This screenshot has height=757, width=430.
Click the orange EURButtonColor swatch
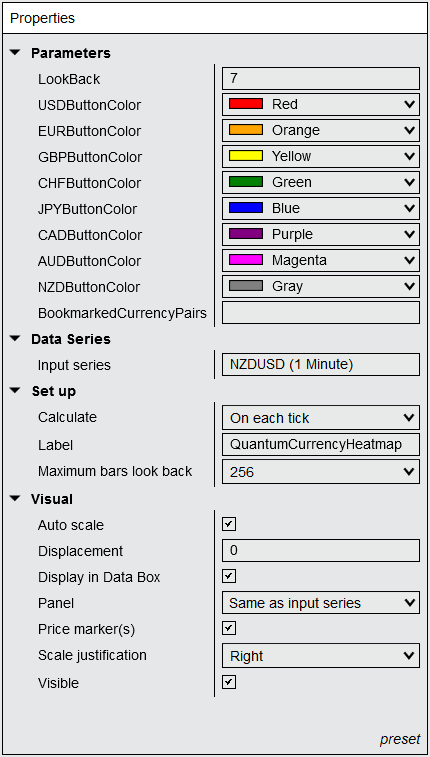pos(246,130)
